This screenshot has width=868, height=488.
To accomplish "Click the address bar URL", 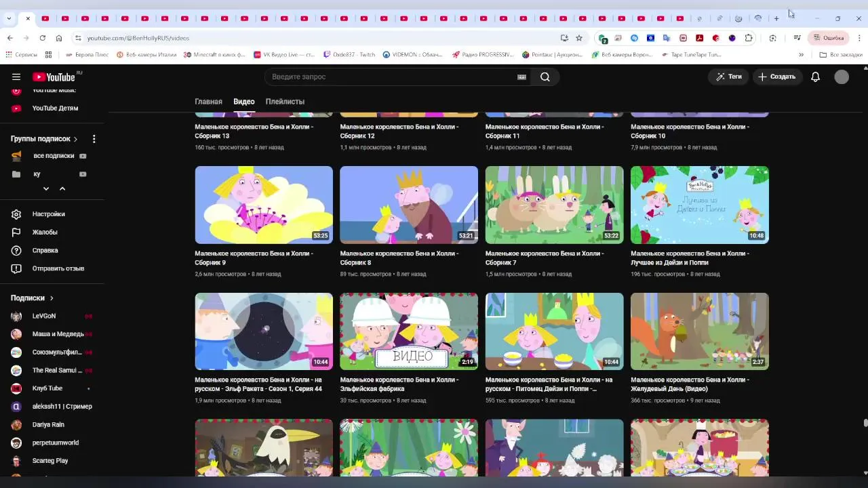I will point(138,38).
